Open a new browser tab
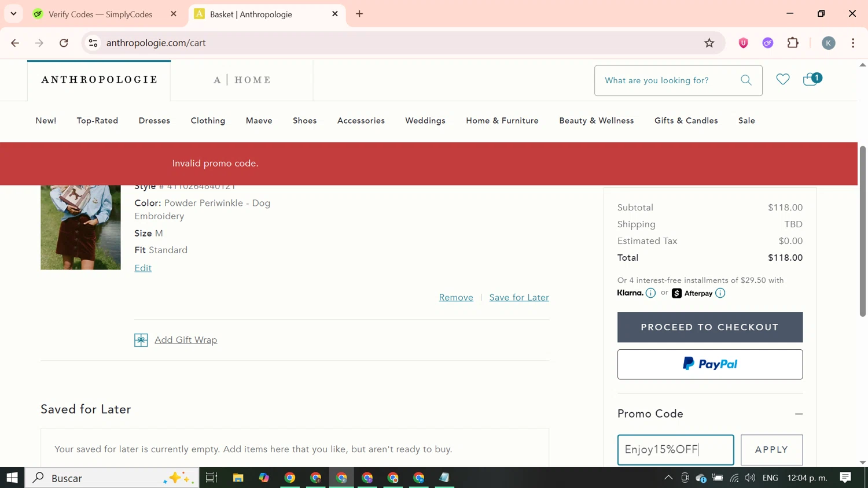This screenshot has width=868, height=488. [359, 14]
